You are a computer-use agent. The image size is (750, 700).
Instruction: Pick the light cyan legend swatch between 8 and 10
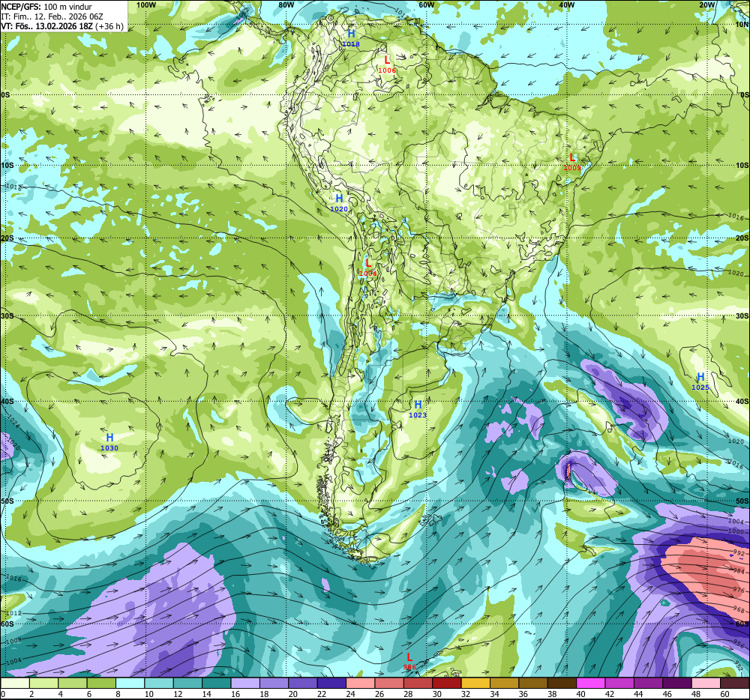(x=130, y=684)
